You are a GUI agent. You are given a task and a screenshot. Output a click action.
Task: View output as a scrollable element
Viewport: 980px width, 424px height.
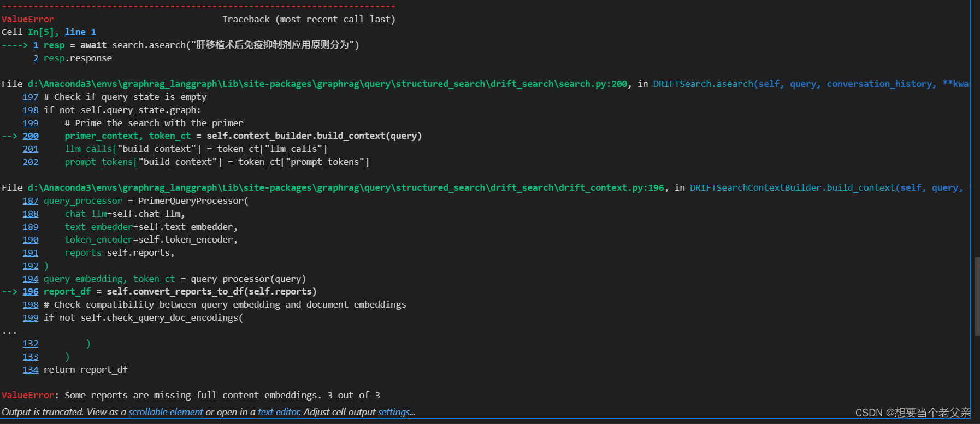[x=166, y=412]
